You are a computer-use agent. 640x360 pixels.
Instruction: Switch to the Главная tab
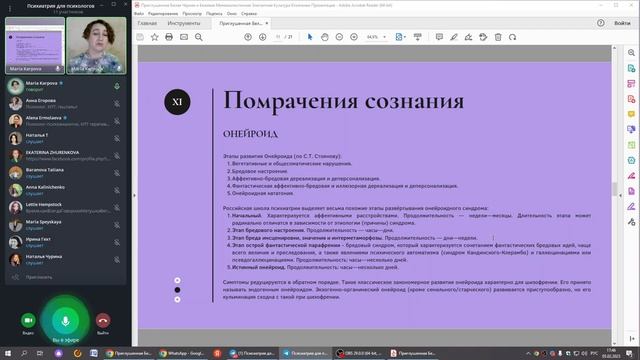(x=147, y=23)
